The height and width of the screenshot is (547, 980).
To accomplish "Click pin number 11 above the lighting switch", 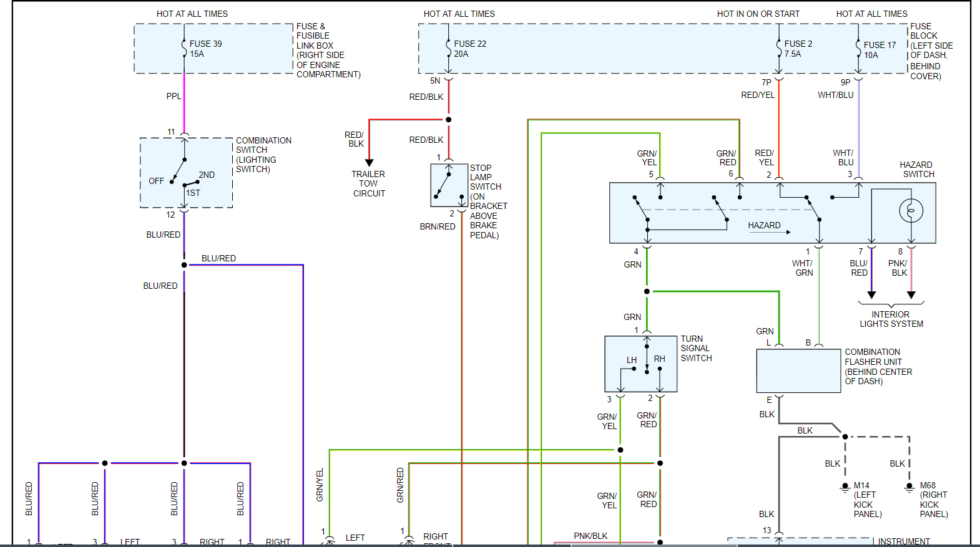I will coord(171,132).
